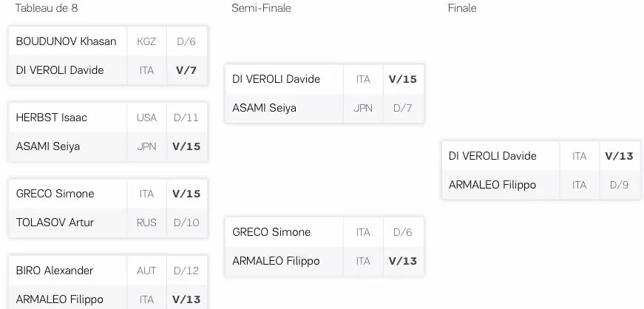
Task: Open DI VEROLI Davide in the Finale round
Action: click(492, 156)
